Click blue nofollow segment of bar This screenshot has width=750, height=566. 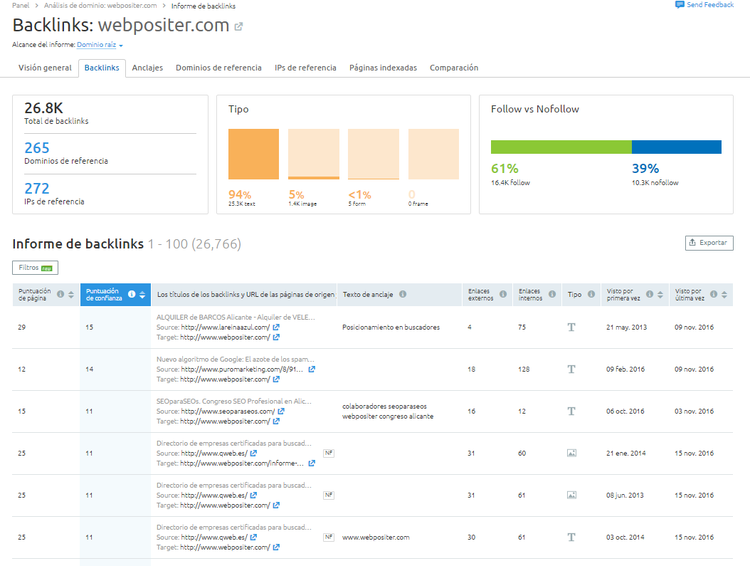[x=676, y=147]
